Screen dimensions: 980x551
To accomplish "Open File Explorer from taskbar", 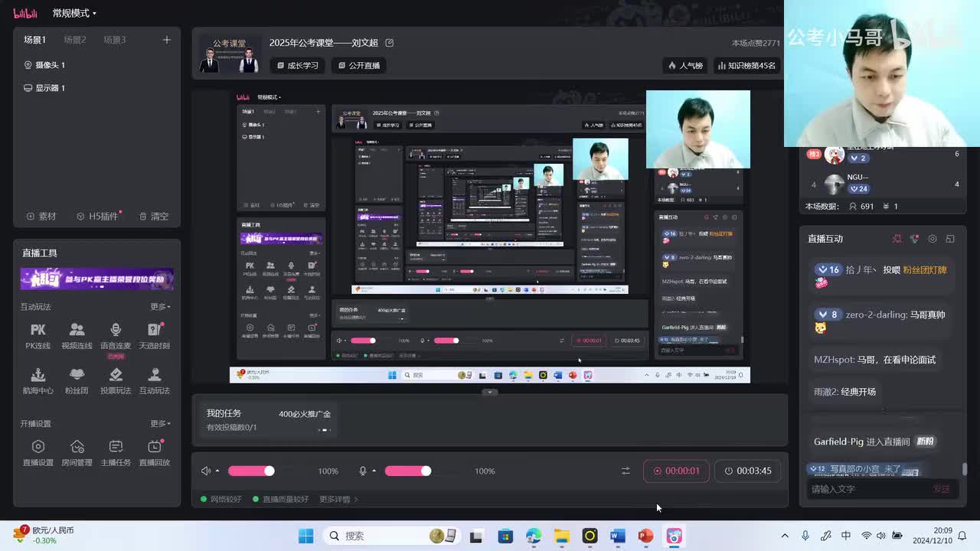I will pos(562,536).
